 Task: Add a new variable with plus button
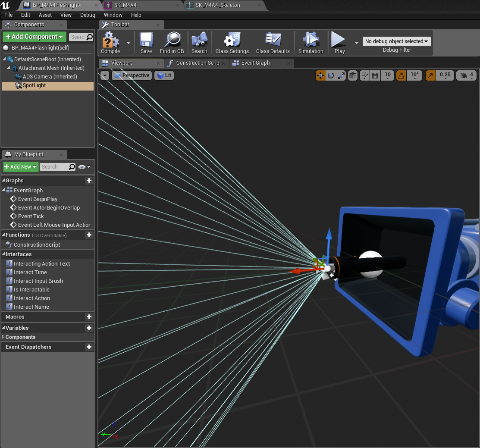89,328
